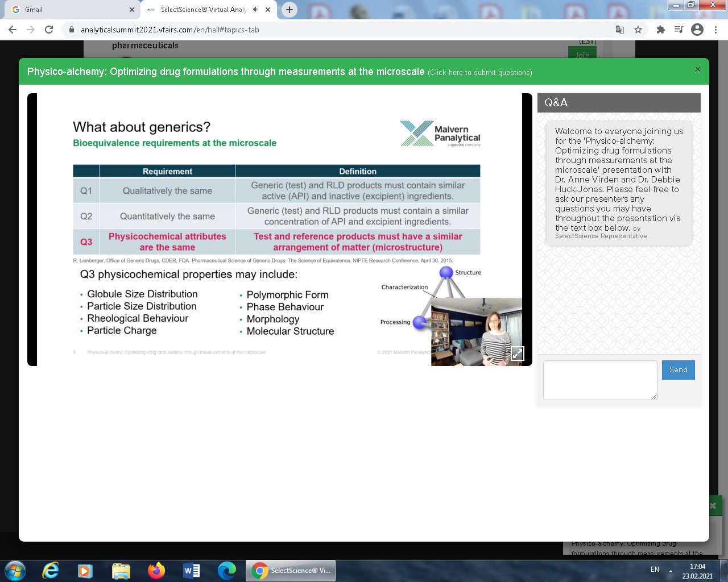
Task: Reload the current page
Action: click(49, 30)
